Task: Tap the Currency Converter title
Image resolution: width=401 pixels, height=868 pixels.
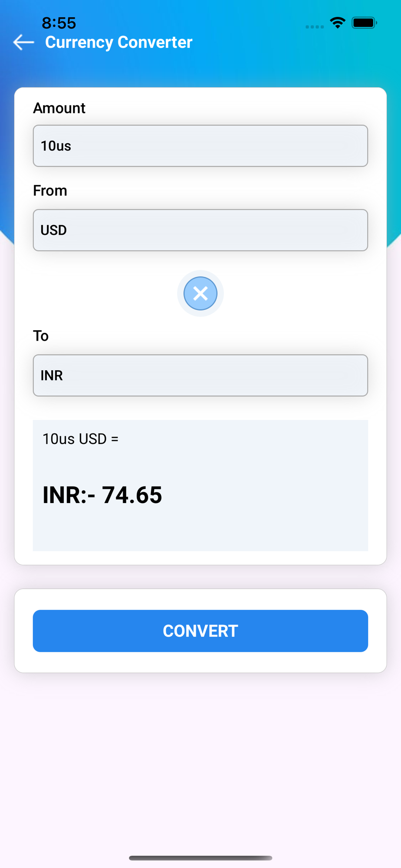Action: tap(118, 42)
